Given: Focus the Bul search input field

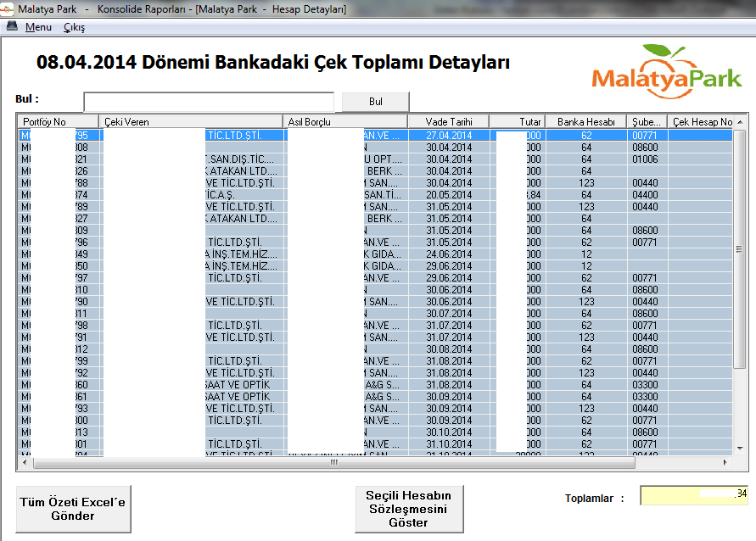Looking at the screenshot, I should [209, 102].
